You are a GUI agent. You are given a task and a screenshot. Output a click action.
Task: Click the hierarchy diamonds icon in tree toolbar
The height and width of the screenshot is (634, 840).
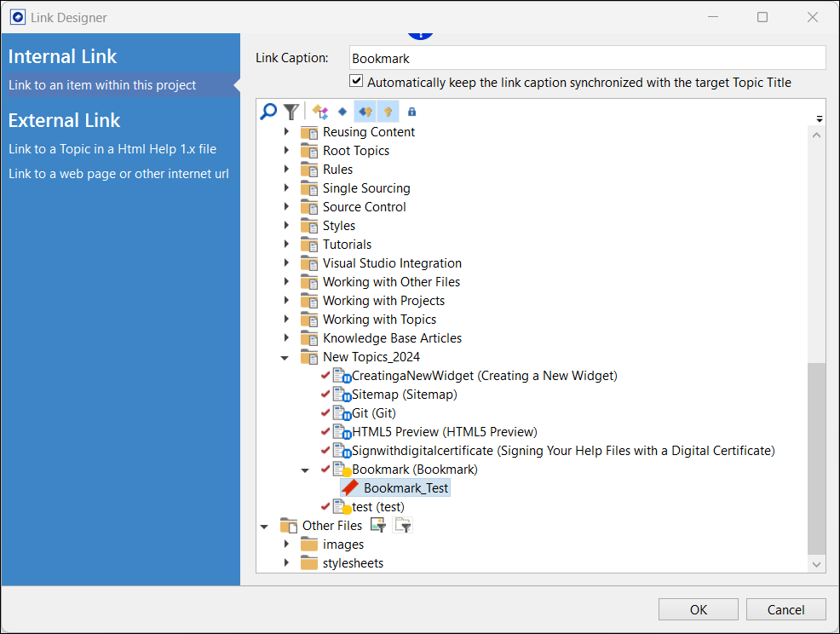tap(320, 111)
